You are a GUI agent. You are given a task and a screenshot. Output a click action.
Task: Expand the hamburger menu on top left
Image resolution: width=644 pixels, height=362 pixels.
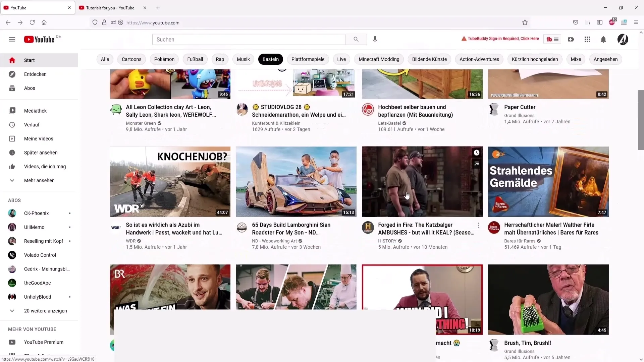point(12,39)
